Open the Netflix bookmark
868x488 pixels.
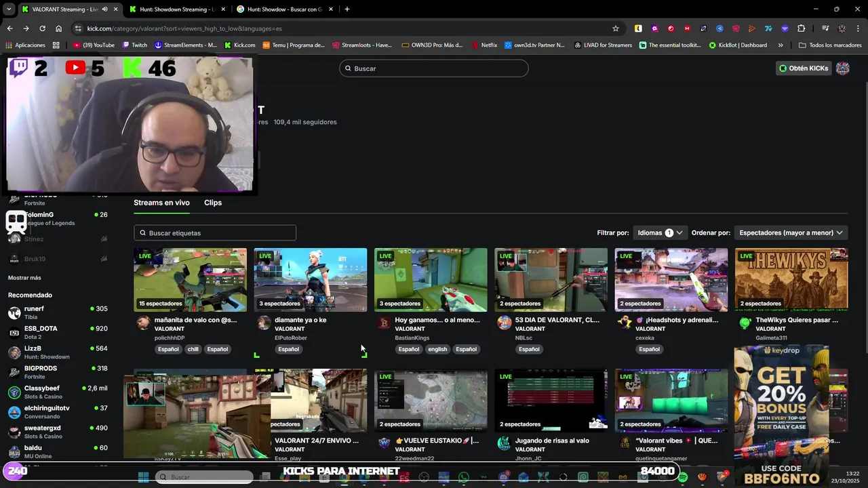[x=484, y=45]
